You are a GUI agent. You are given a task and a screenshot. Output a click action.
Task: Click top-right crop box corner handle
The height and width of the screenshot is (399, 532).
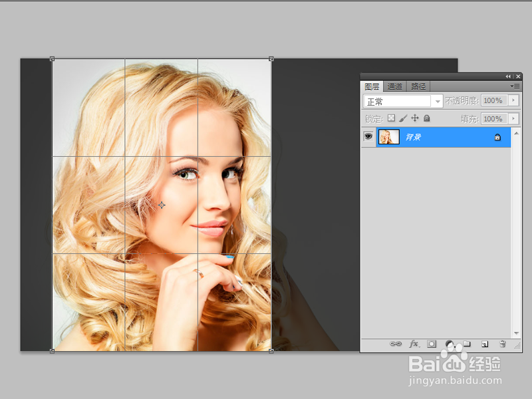[271, 59]
